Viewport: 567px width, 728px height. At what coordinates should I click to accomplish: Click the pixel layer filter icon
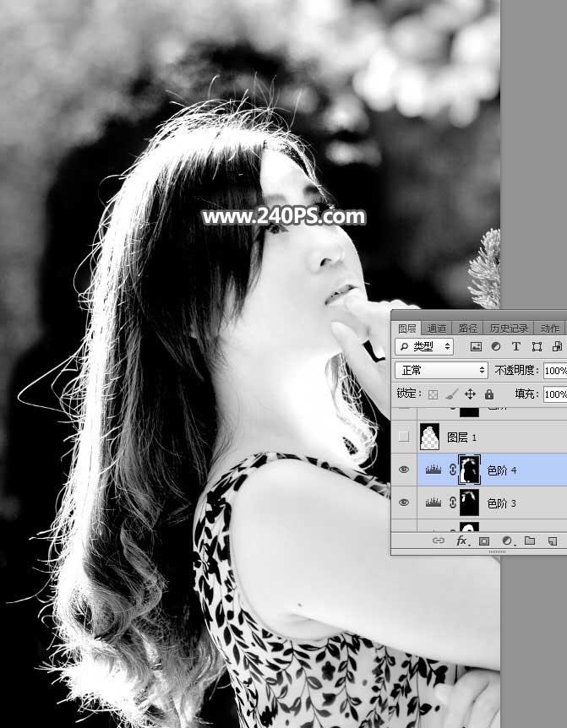point(476,346)
